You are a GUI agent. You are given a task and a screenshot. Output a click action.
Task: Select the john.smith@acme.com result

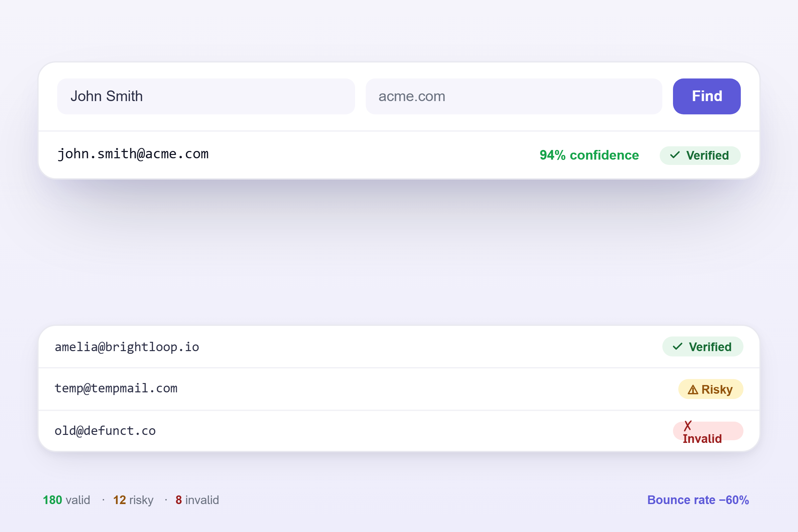[x=133, y=154]
